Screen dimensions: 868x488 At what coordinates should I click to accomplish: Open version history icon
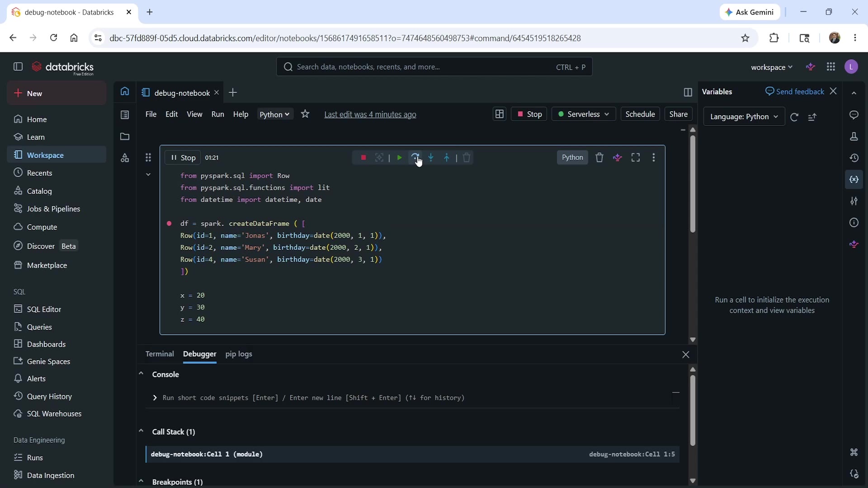pyautogui.click(x=854, y=158)
